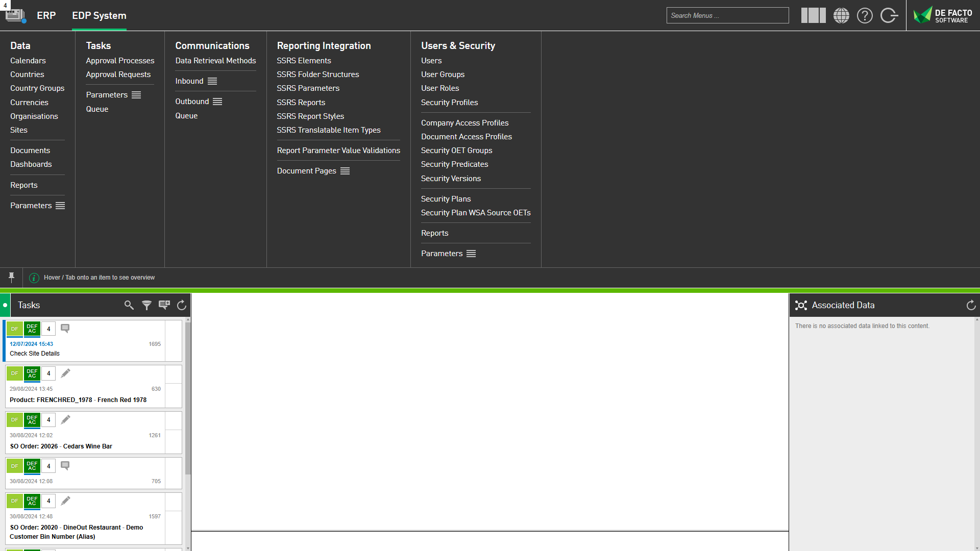Image resolution: width=980 pixels, height=551 pixels.
Task: Expand Inbound list under Communications
Action: 212,81
